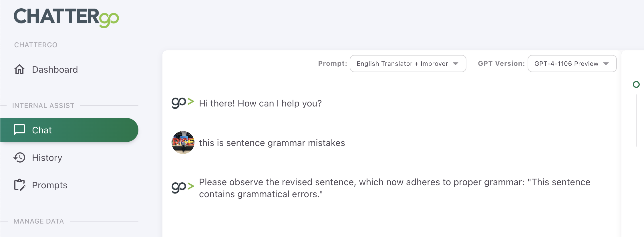Click the vertical scrollbar track at right
This screenshot has height=237, width=644.
click(636, 120)
